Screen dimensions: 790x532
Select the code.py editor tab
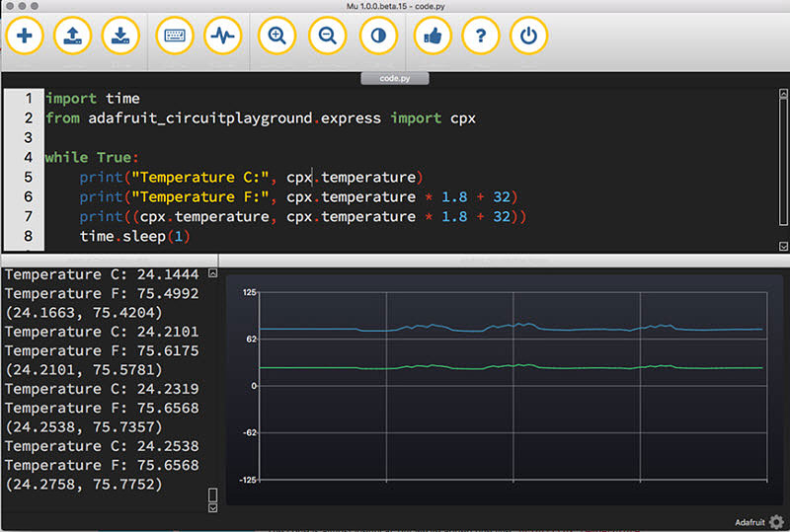pos(394,78)
